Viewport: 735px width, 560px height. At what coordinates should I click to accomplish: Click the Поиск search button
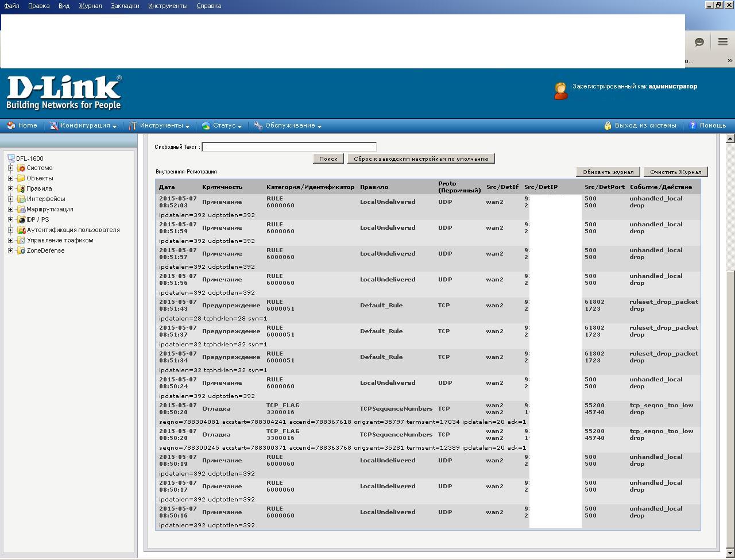328,159
